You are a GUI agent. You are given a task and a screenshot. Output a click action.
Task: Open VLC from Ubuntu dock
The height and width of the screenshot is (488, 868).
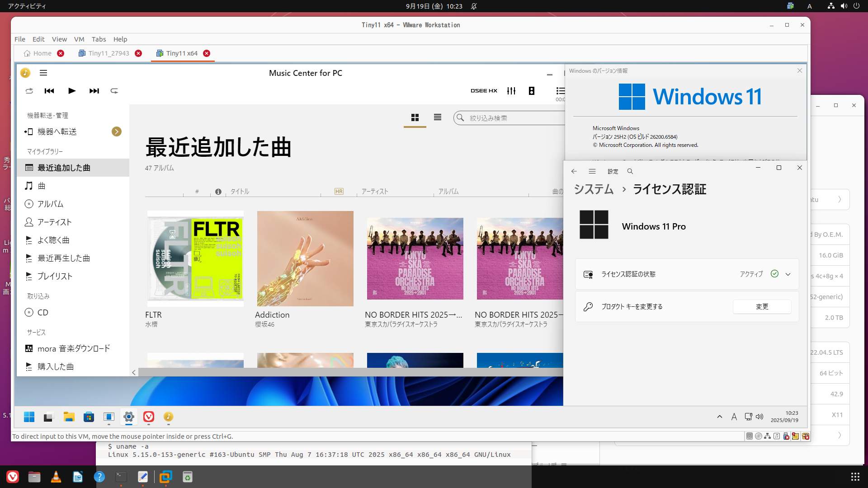tap(56, 477)
